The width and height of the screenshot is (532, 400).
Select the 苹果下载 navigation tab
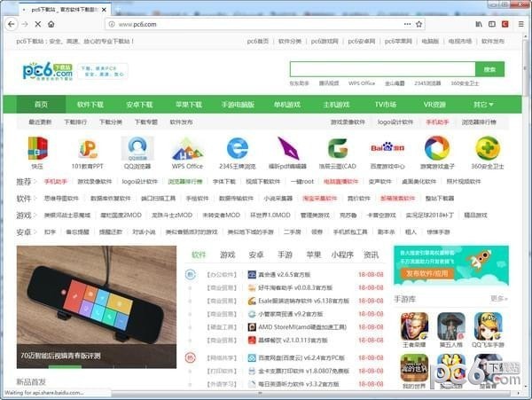pos(189,105)
